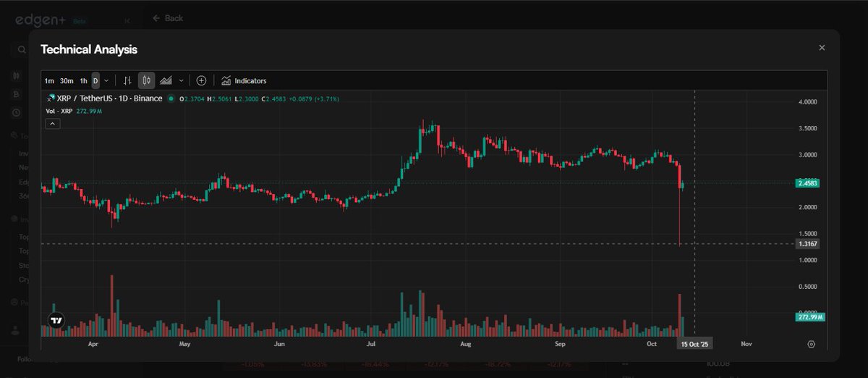Click the Vol · XRP indicator label
The height and width of the screenshot is (378, 868).
pos(59,112)
